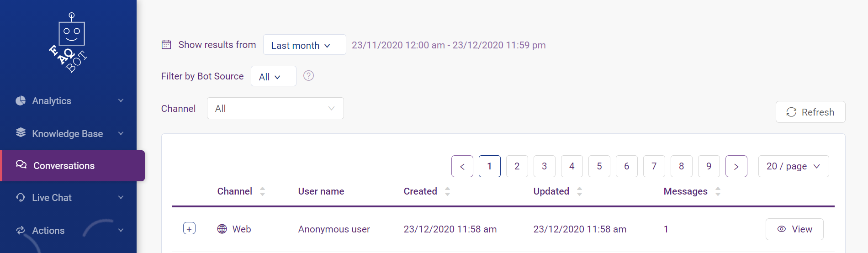Click the eye icon in View button

point(782,229)
